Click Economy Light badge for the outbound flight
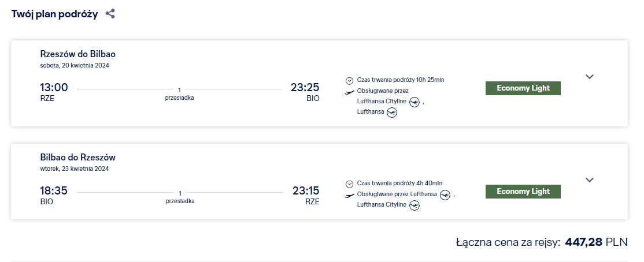The width and height of the screenshot is (644, 262). [523, 88]
